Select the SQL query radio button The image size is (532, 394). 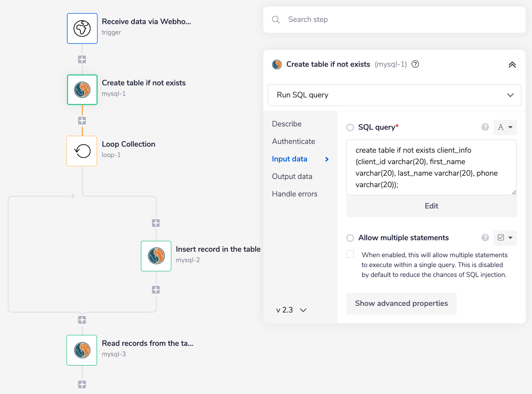[x=350, y=128]
